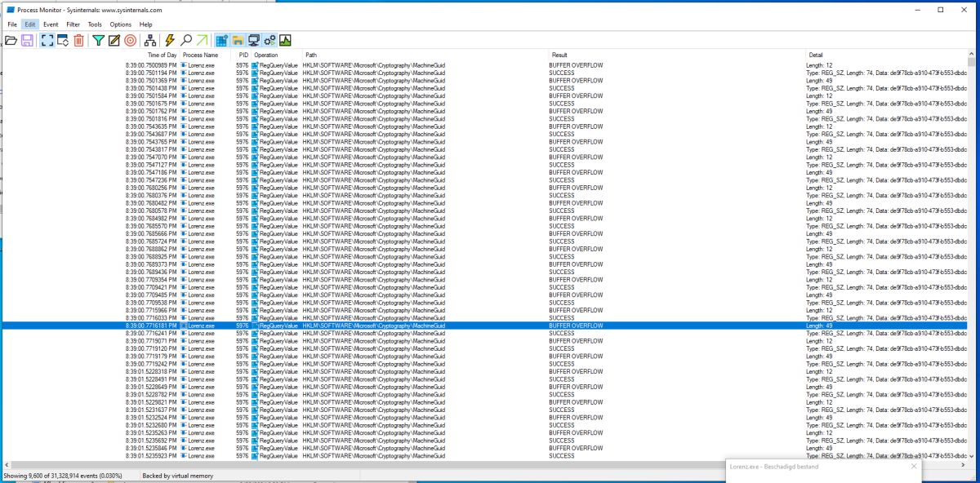Open the Options menu
This screenshot has height=483, width=980.
point(121,24)
